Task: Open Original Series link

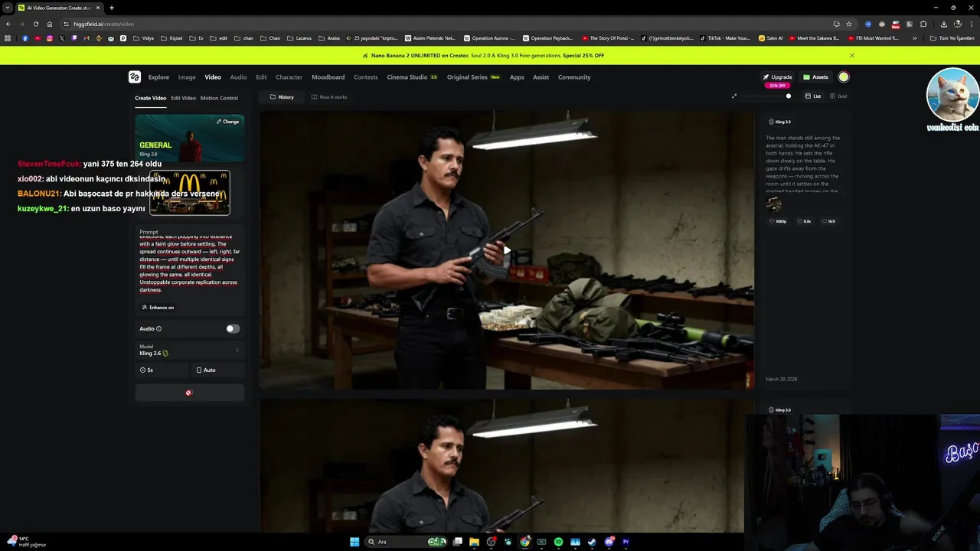Action: point(473,77)
